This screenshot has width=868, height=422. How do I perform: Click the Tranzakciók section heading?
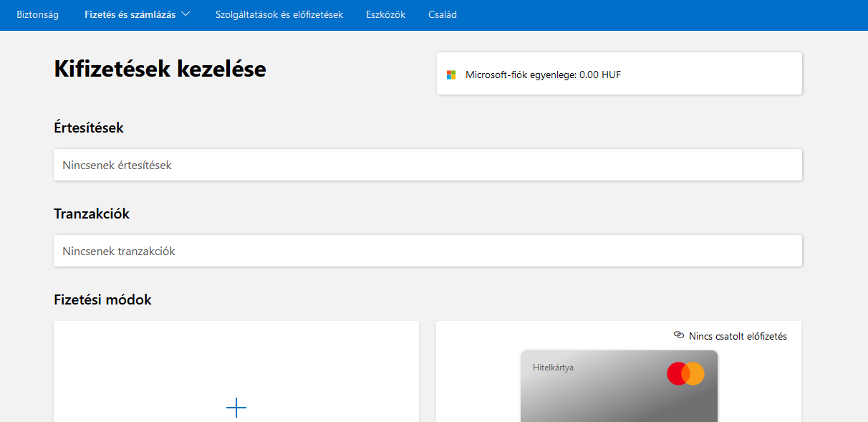[92, 214]
